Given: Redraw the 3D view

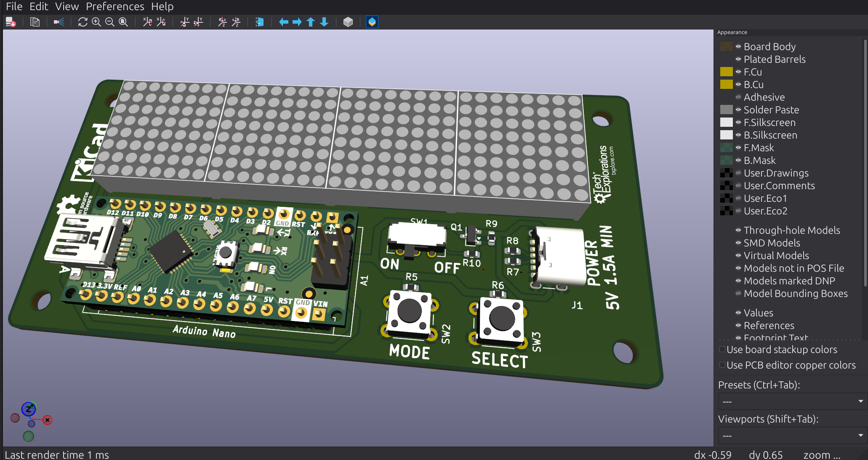Looking at the screenshot, I should [x=83, y=22].
